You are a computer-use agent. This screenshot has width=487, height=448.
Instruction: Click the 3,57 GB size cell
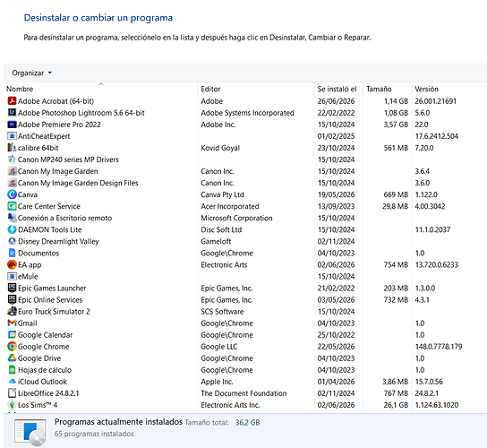(x=396, y=125)
